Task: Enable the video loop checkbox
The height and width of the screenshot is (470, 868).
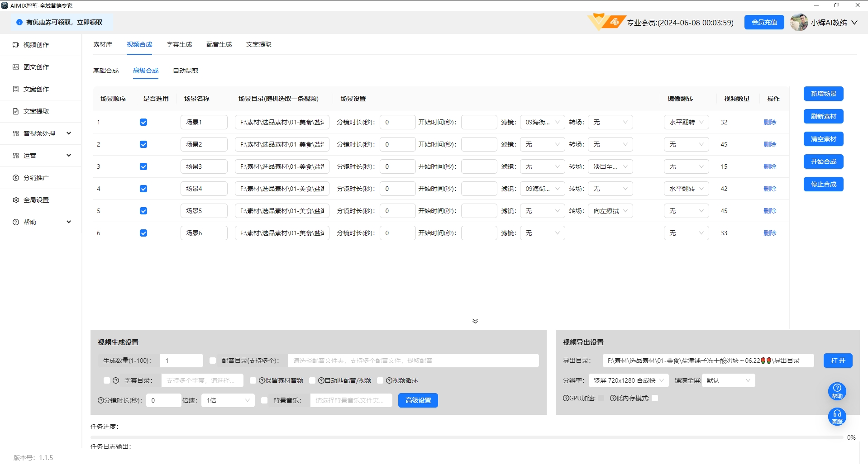Action: pos(380,380)
